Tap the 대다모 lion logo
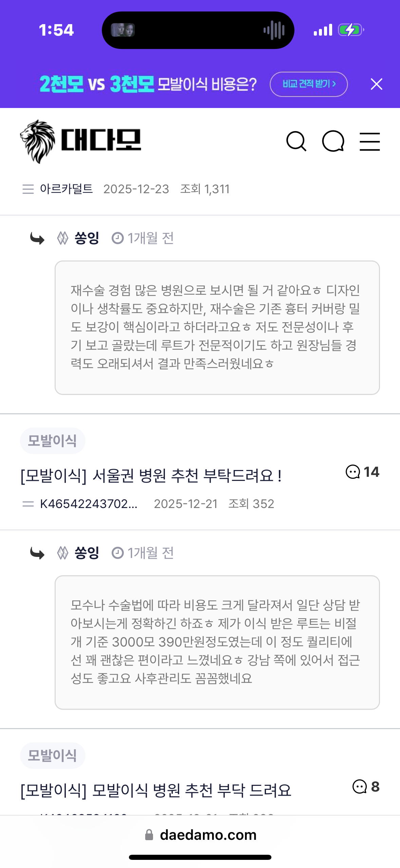The height and width of the screenshot is (868, 400). pos(80,141)
